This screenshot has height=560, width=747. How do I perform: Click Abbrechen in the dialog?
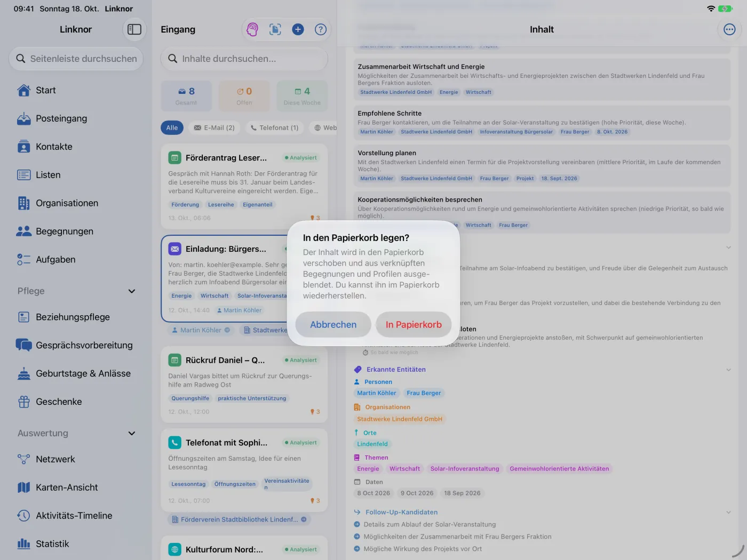(333, 325)
